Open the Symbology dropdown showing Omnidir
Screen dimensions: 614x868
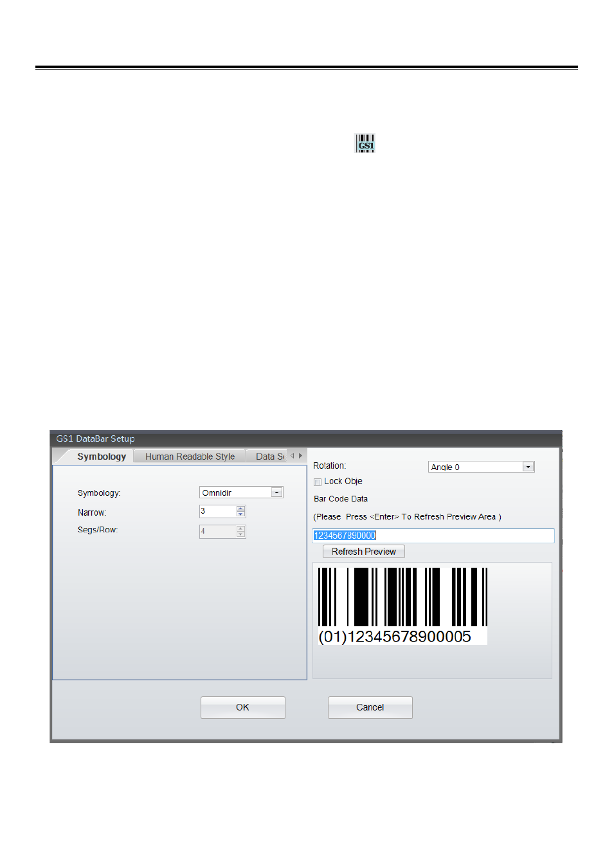click(x=241, y=493)
